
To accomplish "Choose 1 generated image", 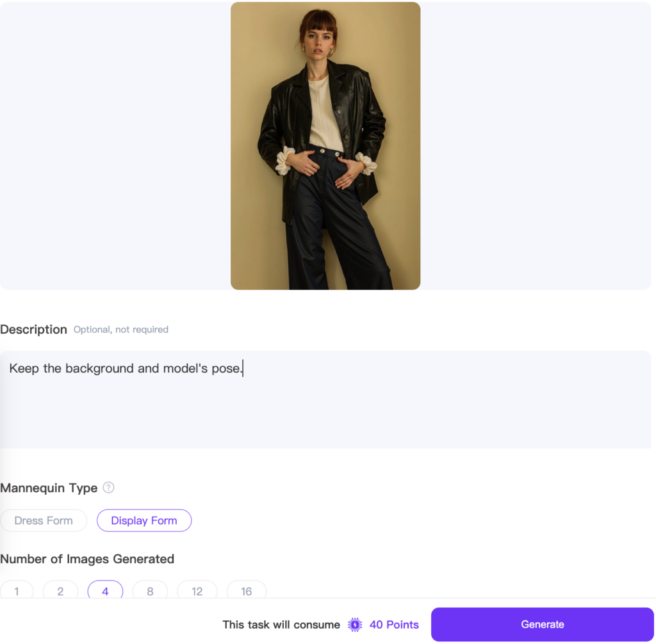I will coord(17,591).
